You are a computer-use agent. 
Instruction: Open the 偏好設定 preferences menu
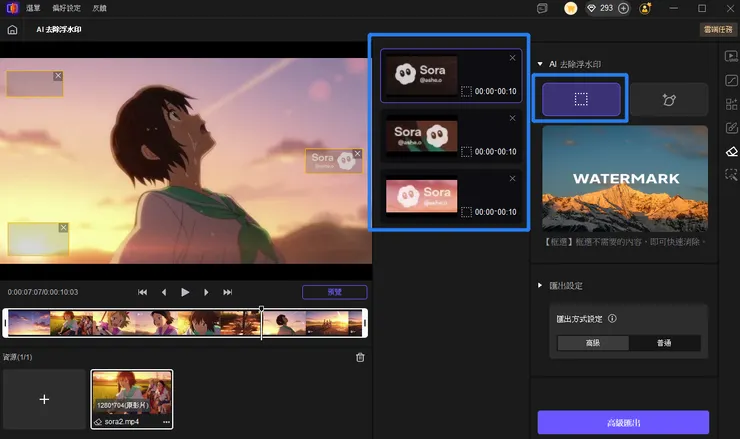coord(67,8)
